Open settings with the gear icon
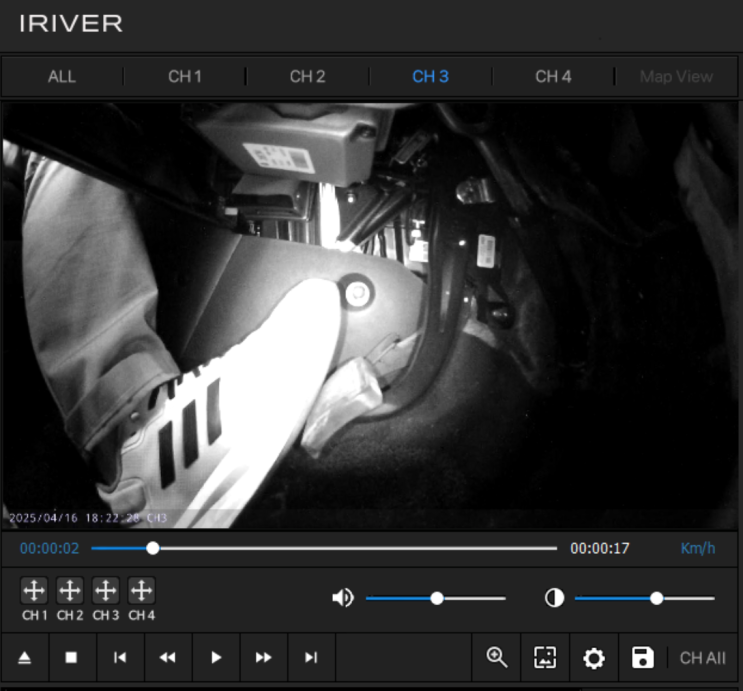The image size is (743, 691). pyautogui.click(x=594, y=658)
